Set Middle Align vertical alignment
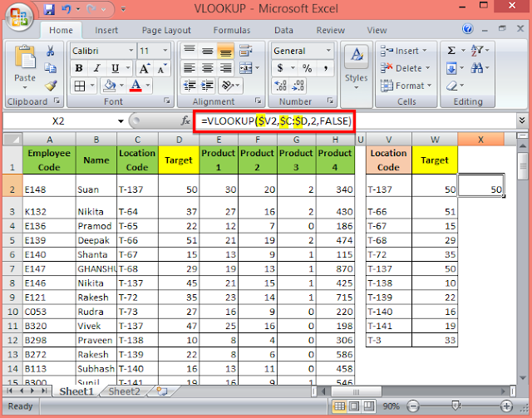 coord(207,51)
